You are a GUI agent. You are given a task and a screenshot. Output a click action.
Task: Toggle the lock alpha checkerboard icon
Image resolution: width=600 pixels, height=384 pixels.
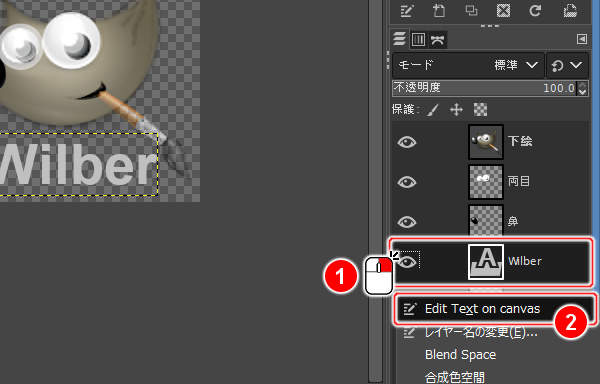(x=480, y=110)
